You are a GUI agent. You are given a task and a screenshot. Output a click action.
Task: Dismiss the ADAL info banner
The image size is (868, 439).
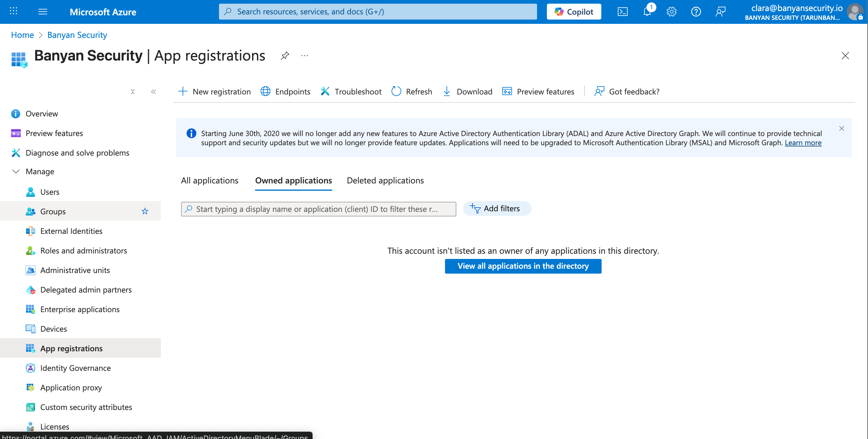841,128
